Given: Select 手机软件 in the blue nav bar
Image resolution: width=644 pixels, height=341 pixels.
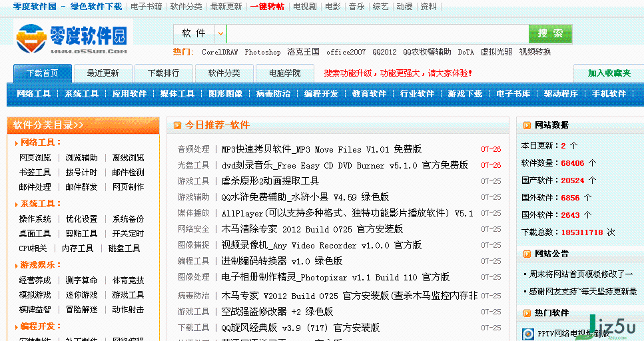Looking at the screenshot, I should (609, 94).
